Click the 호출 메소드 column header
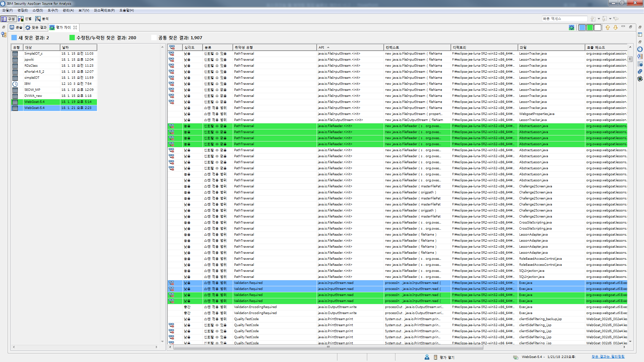 (x=606, y=47)
